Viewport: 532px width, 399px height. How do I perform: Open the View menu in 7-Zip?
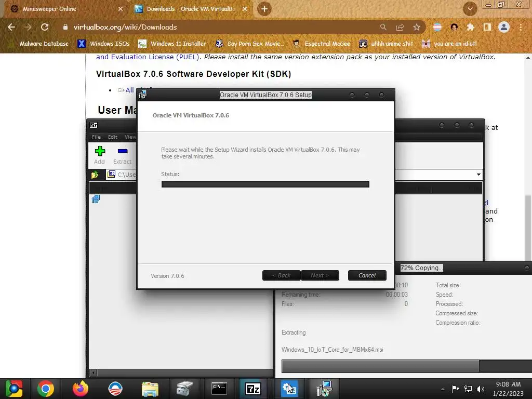click(130, 137)
